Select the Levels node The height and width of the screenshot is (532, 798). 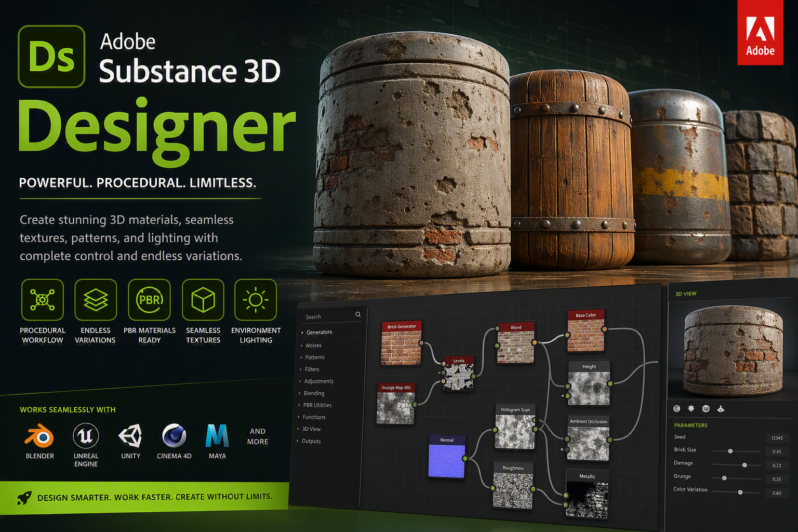pos(458,373)
